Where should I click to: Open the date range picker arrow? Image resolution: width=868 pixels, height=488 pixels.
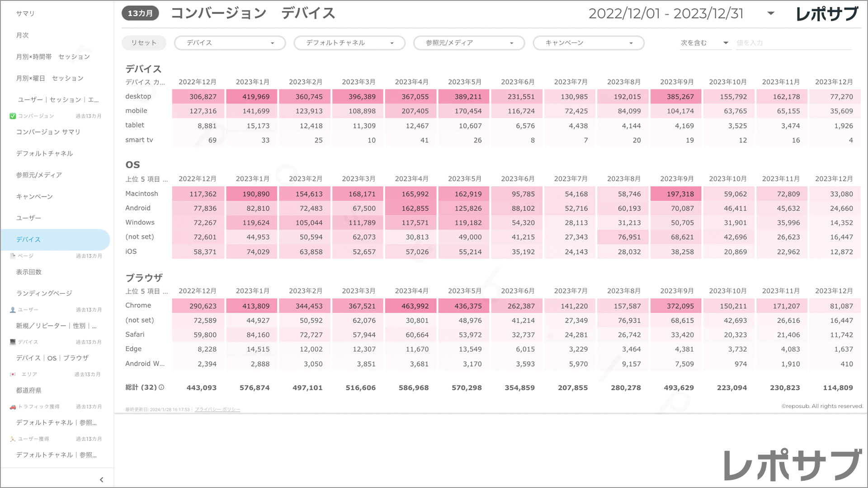click(771, 14)
